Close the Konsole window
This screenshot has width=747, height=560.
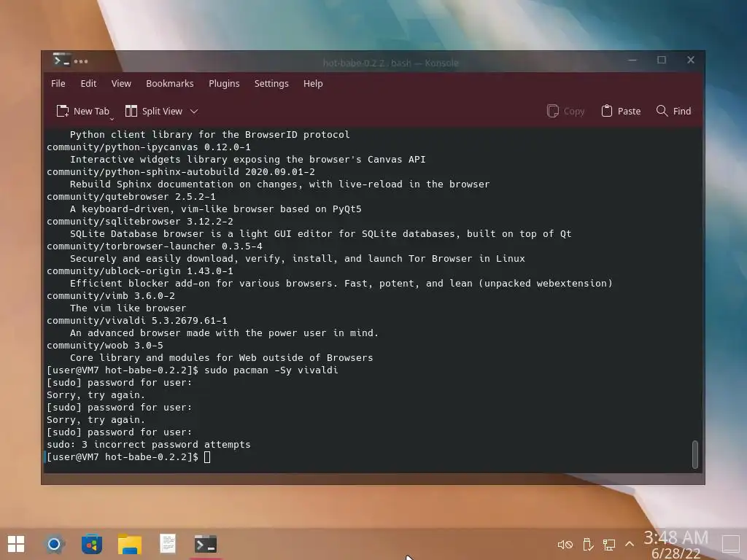click(x=691, y=60)
